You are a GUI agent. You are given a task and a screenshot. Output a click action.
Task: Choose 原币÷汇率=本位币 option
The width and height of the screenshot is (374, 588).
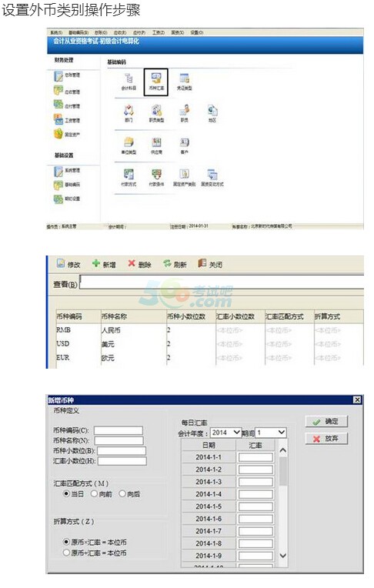pyautogui.click(x=95, y=553)
